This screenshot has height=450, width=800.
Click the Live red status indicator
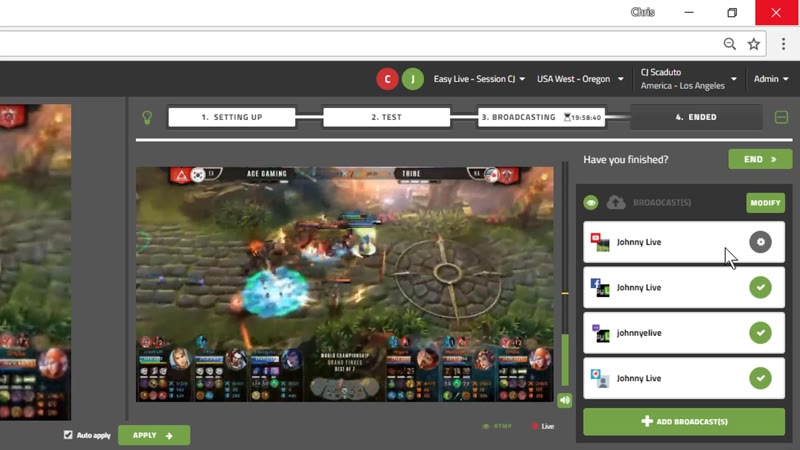(x=543, y=427)
